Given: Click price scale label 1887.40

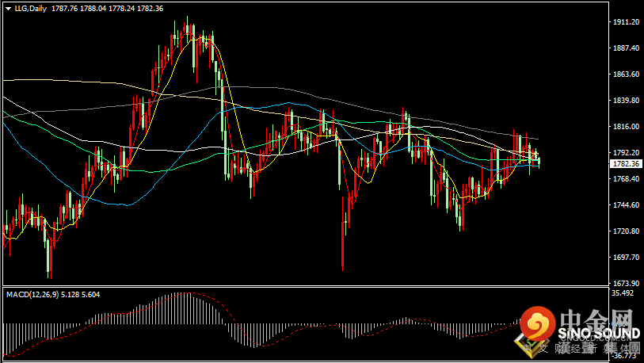Looking at the screenshot, I should pos(627,48).
